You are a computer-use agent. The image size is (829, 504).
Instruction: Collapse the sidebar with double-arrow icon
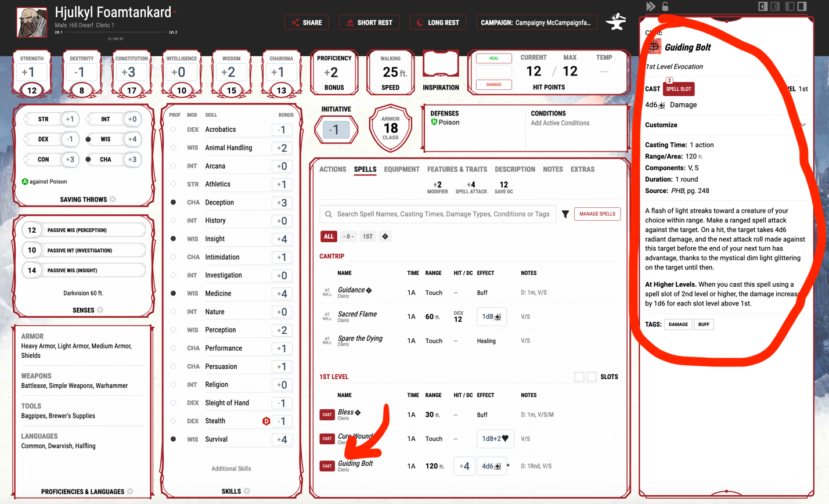coord(650,6)
